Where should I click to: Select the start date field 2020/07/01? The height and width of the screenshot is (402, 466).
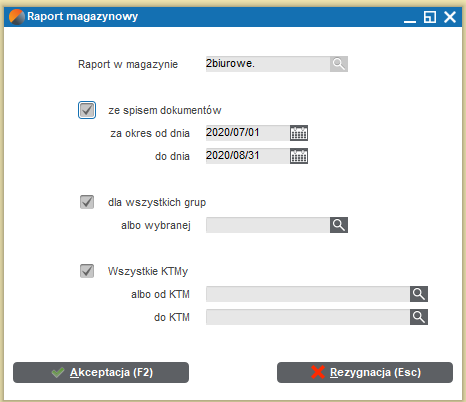248,133
